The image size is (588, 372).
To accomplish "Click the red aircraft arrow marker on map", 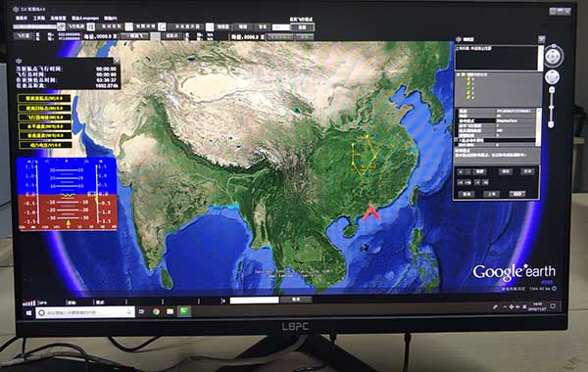I will (x=370, y=212).
